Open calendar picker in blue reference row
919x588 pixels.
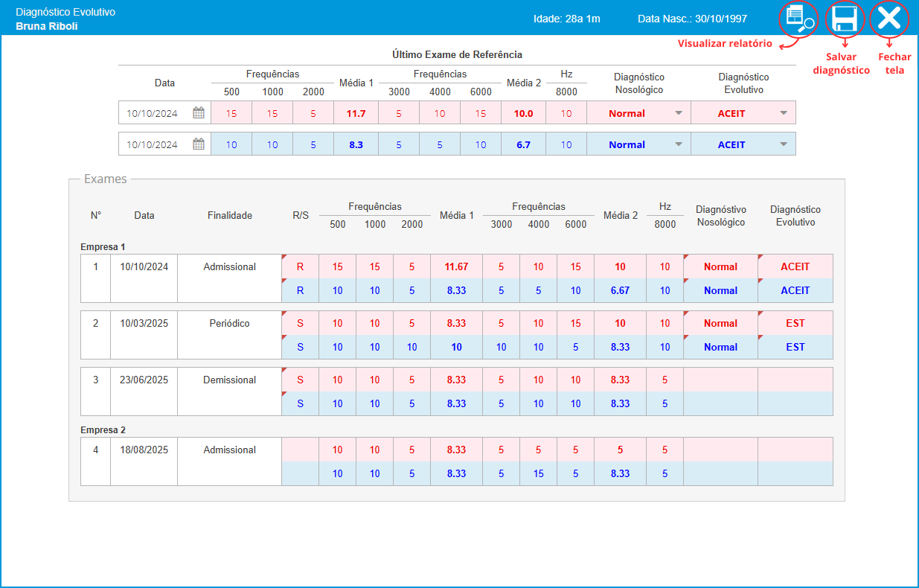click(x=198, y=144)
